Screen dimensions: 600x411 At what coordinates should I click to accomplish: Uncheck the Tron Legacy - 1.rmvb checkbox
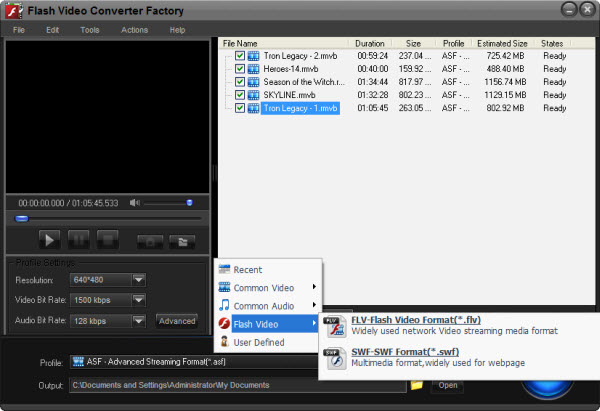[240, 108]
